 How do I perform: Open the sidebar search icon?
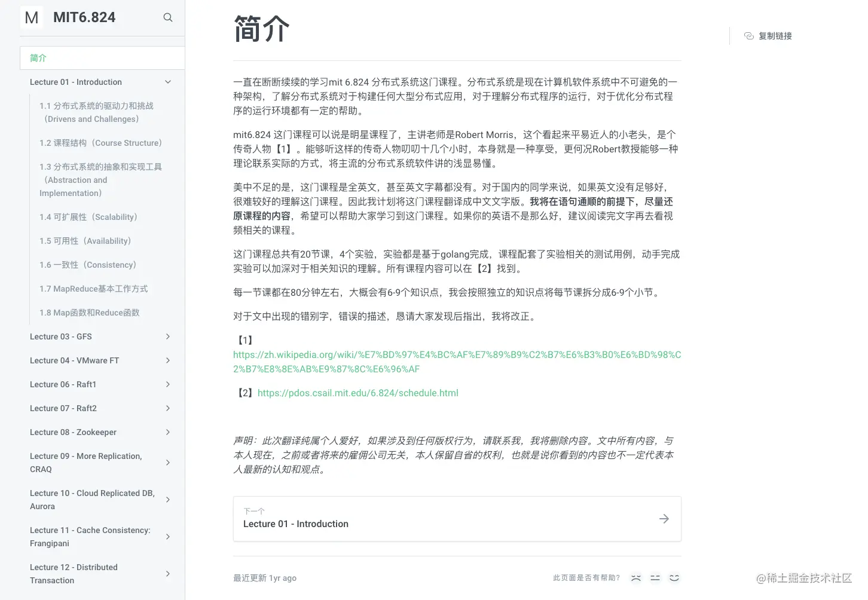pos(168,17)
